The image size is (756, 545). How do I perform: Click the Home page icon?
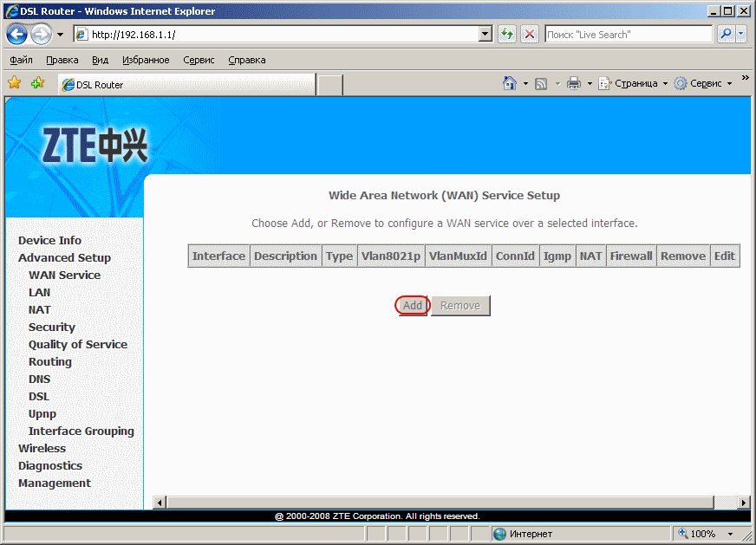coord(510,84)
